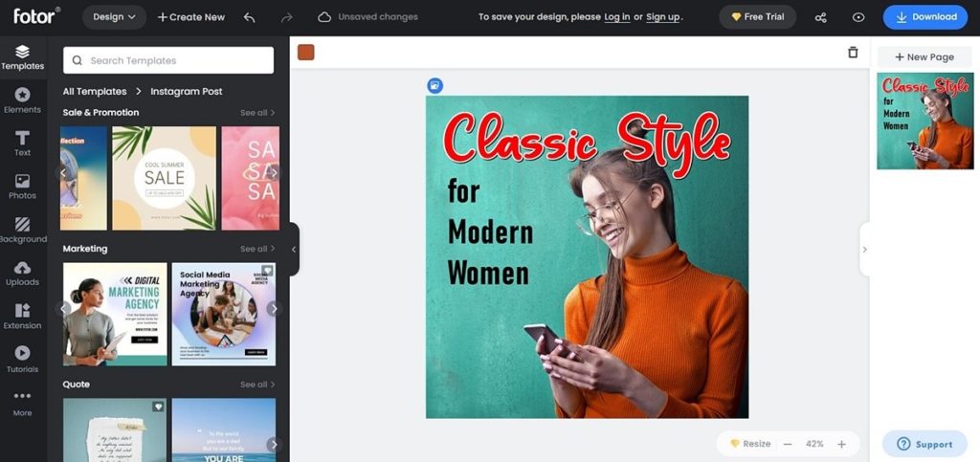Viewport: 980px width, 462px height.
Task: Open the orange background color swatch
Action: [305, 53]
